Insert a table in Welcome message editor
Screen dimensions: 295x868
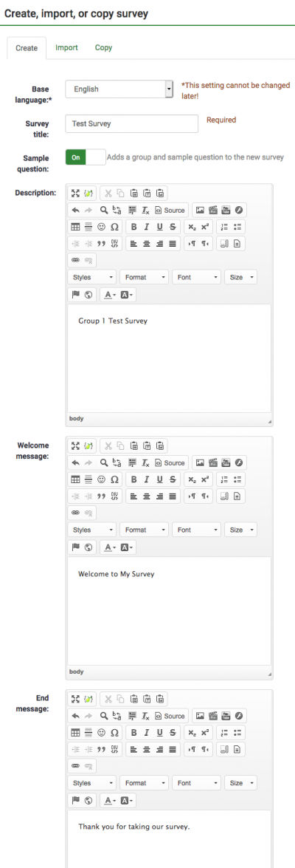tap(76, 479)
